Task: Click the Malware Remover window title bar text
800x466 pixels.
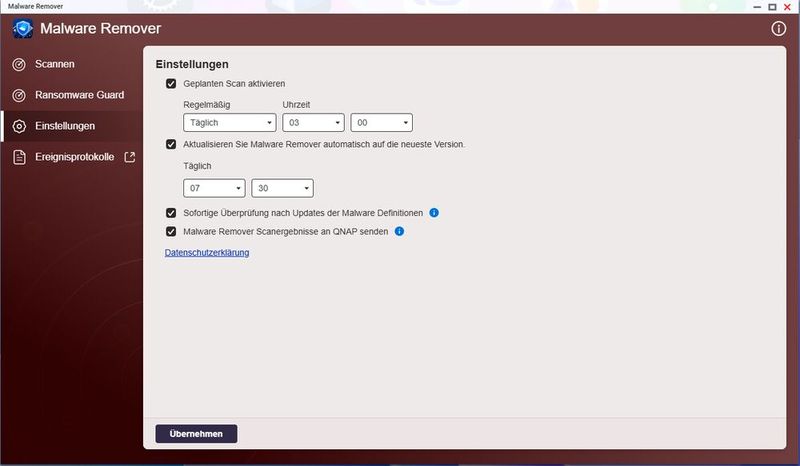Action: (x=35, y=7)
